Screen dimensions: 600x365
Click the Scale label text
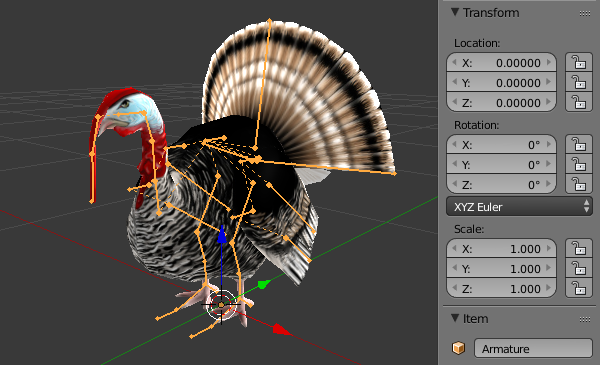(469, 229)
